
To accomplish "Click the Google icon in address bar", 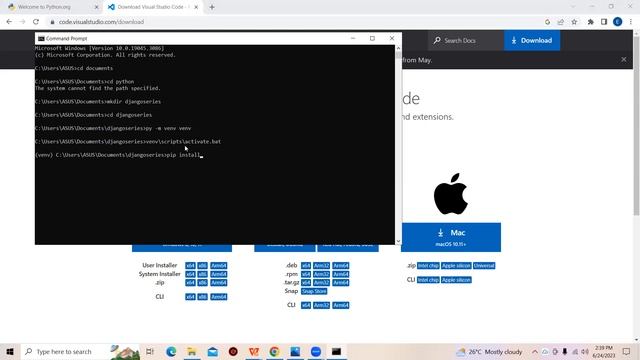I will click(x=547, y=22).
